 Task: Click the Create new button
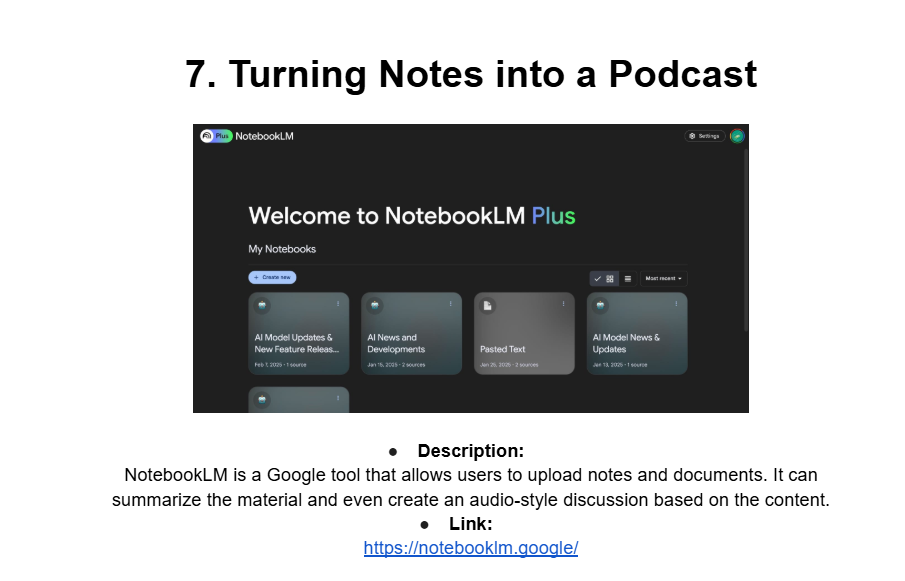point(272,278)
